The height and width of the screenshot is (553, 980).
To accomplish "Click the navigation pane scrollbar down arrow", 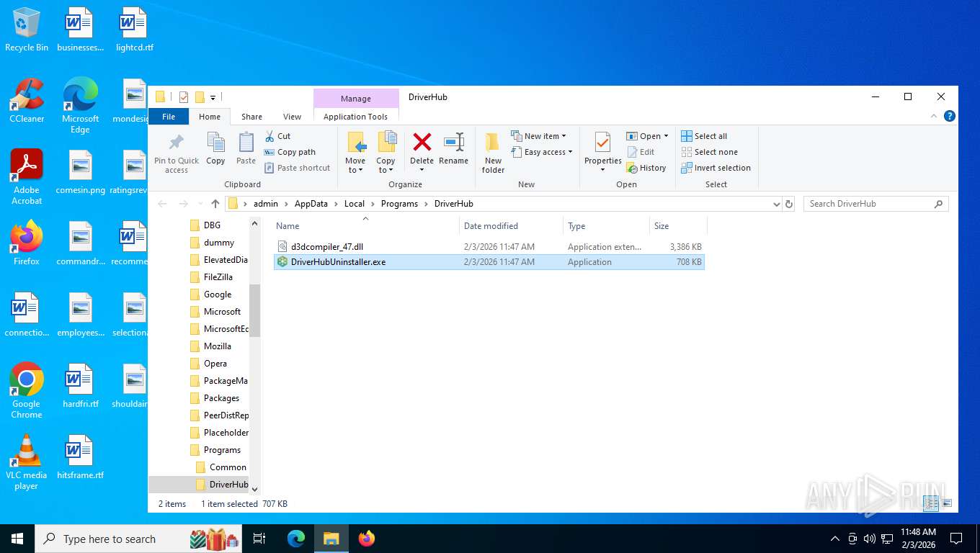I will click(254, 490).
